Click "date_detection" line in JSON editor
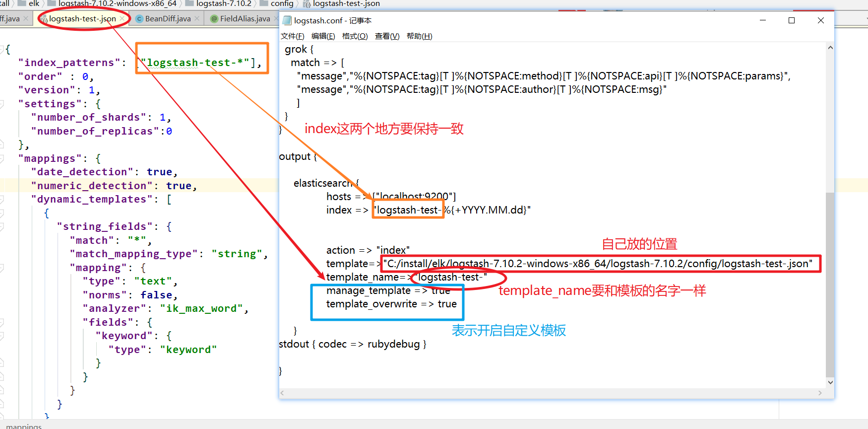 coord(104,172)
